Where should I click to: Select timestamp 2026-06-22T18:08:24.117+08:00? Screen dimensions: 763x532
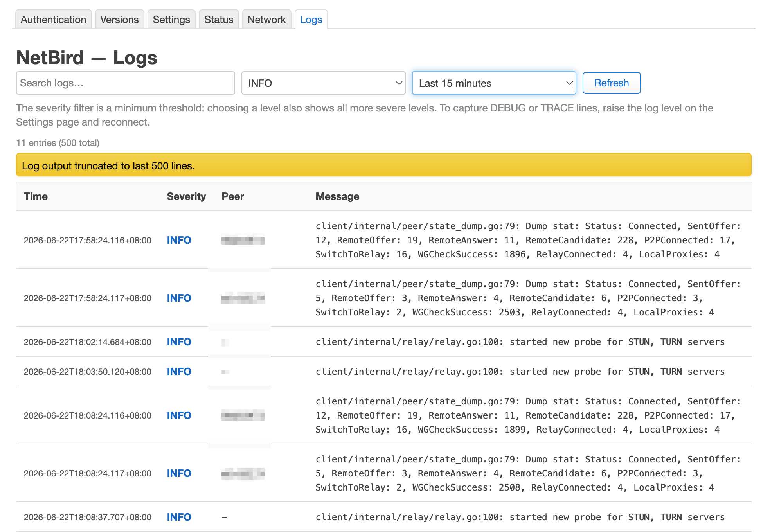(x=87, y=473)
